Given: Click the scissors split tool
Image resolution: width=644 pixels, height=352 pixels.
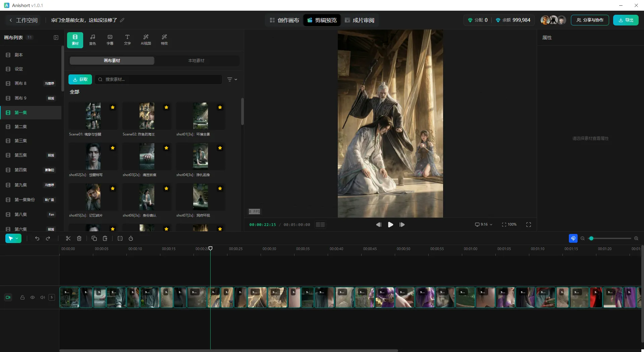Looking at the screenshot, I should point(68,238).
